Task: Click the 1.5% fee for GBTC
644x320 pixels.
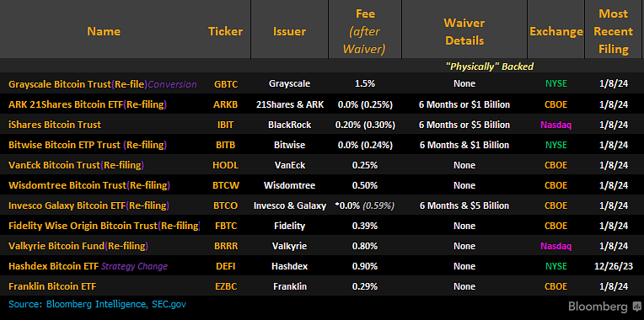Action: point(365,84)
